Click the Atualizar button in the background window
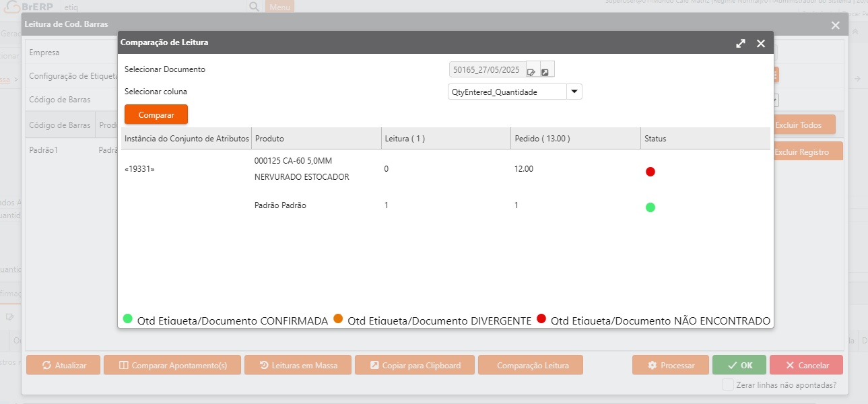868x404 pixels. point(63,365)
